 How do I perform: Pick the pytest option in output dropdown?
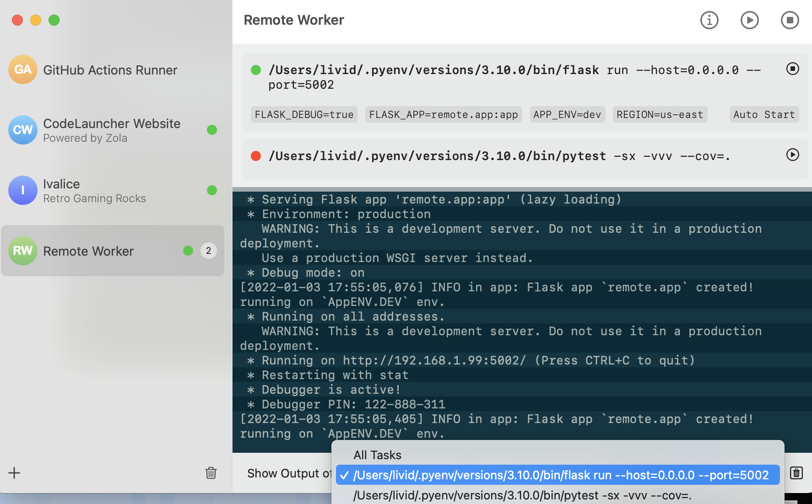pyautogui.click(x=522, y=495)
